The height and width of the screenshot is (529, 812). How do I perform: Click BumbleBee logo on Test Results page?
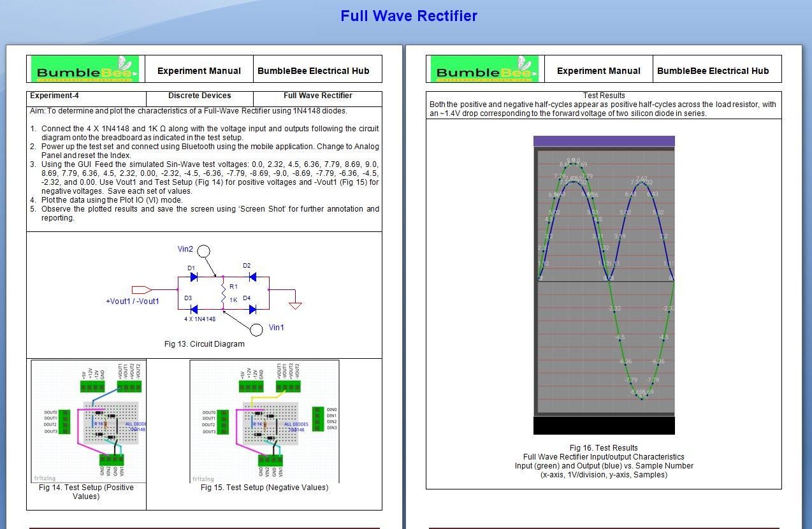[484, 69]
